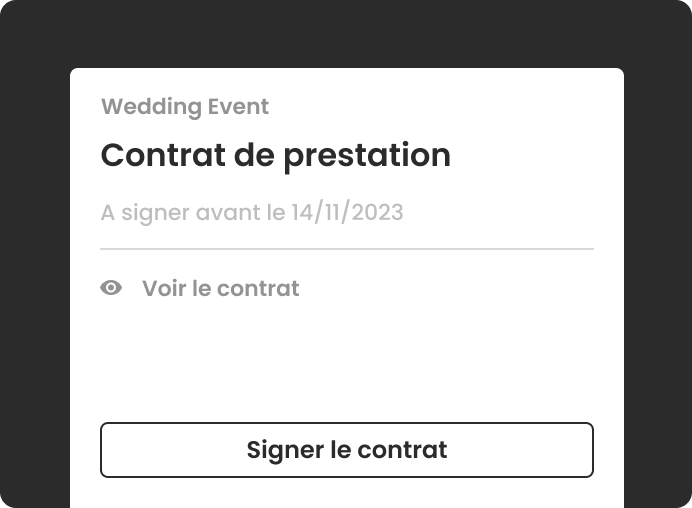The height and width of the screenshot is (508, 692).
Task: Click the word 'Event' in the grey subtitle
Action: click(238, 106)
